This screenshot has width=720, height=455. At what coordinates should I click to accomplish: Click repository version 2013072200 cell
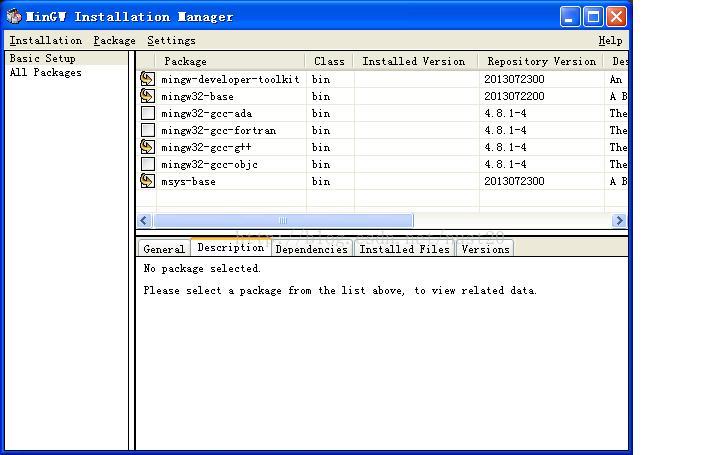[x=514, y=96]
